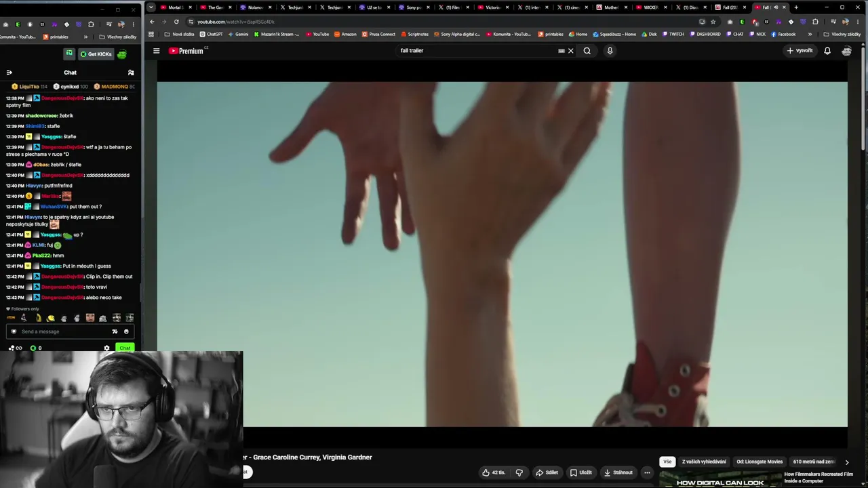This screenshot has width=868, height=488.
Task: Click LiquiTko in the chat leaderboard
Action: tap(29, 87)
